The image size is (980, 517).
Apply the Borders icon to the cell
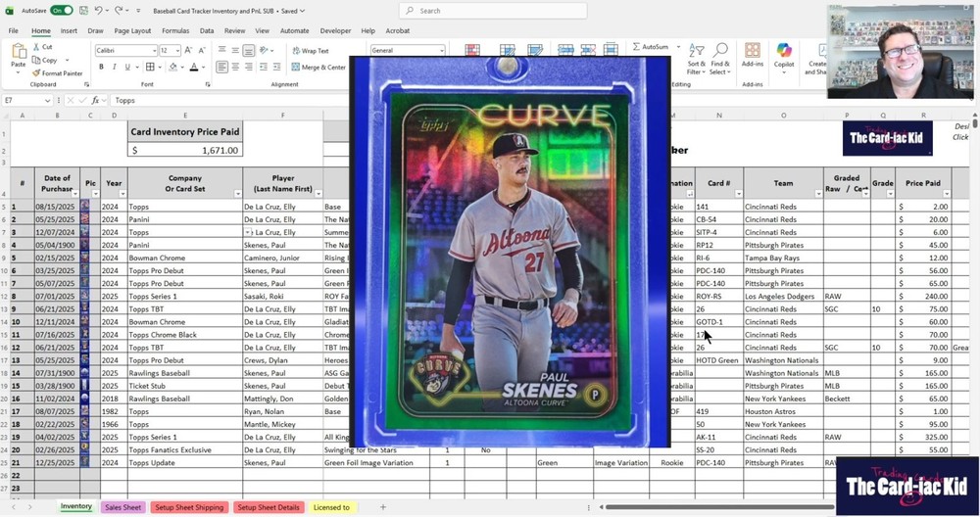(x=150, y=67)
